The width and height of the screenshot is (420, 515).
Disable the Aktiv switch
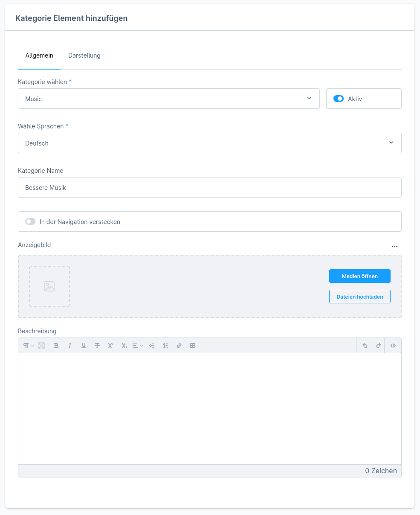[x=339, y=99]
